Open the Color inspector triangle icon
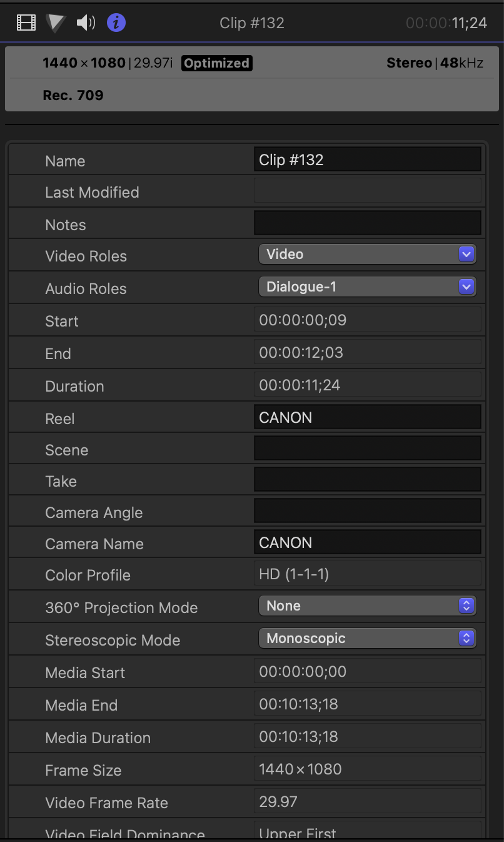The width and height of the screenshot is (504, 842). pos(55,23)
